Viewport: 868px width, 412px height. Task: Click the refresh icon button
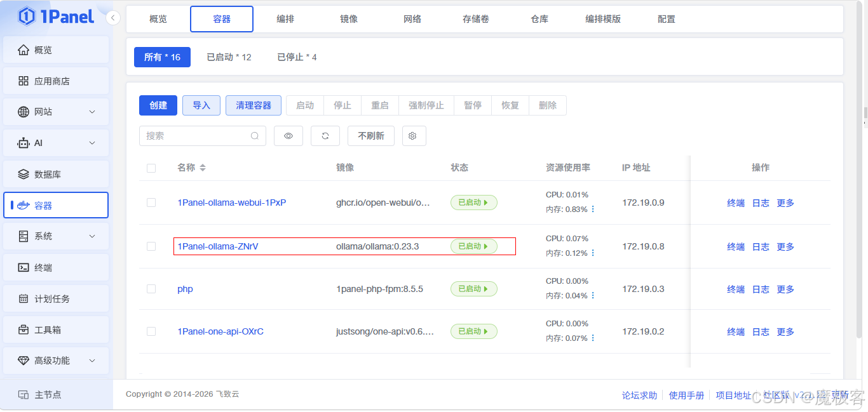[325, 136]
